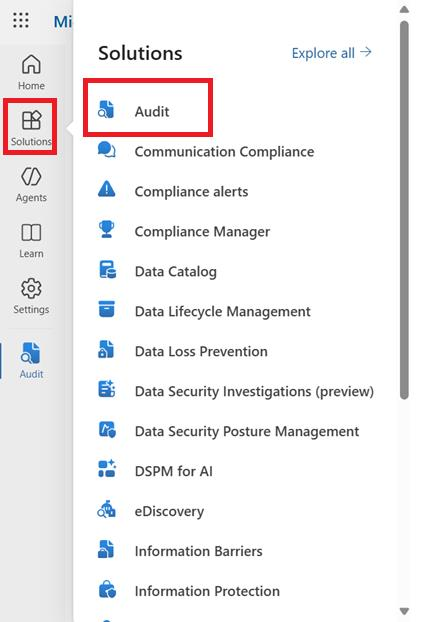Open the Settings gear in sidebar
422x622 pixels.
pos(31,288)
